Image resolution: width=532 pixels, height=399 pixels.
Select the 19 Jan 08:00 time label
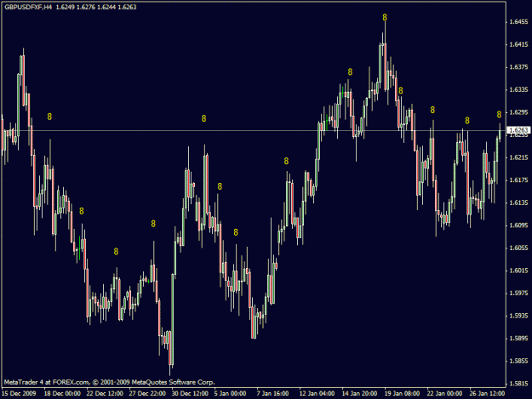coord(402,393)
